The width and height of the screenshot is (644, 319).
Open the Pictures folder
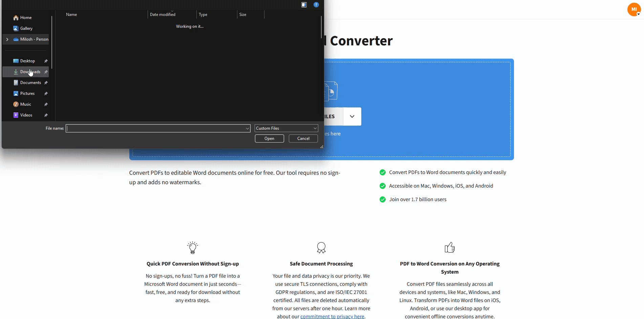(x=27, y=93)
